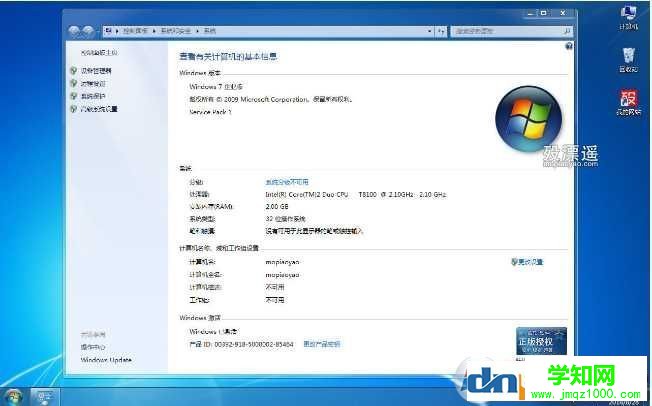Click the '2.00 GB' installed memory value

coord(277,207)
